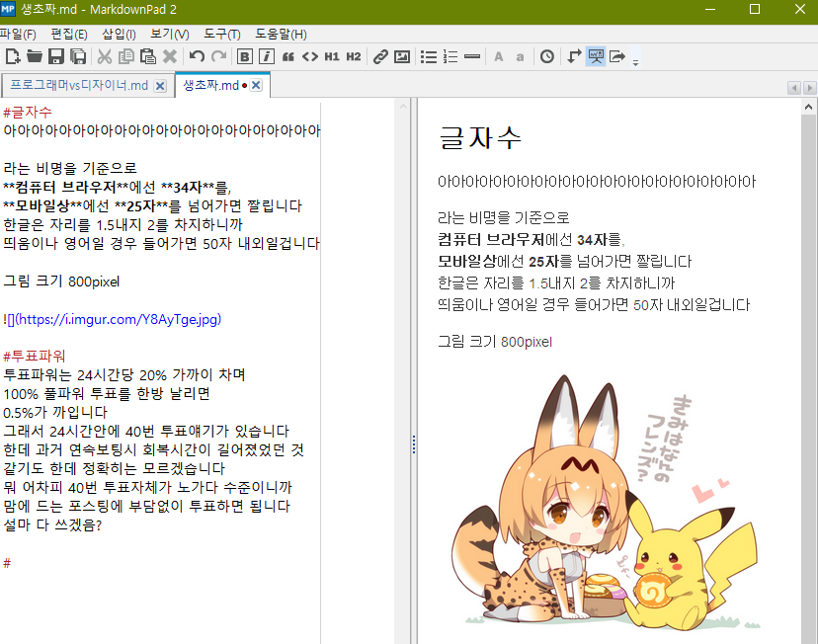The image size is (818, 644).
Task: Toggle the live preview pane button
Action: (x=596, y=57)
